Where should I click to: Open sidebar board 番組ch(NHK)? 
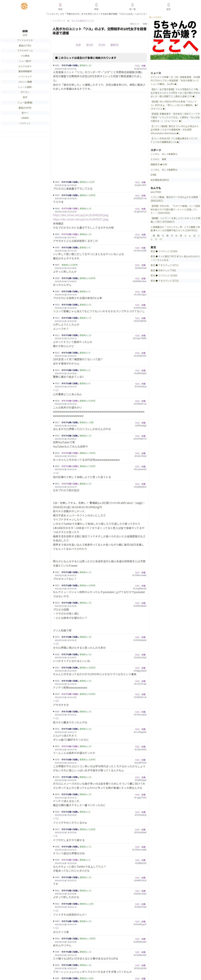[25, 108]
